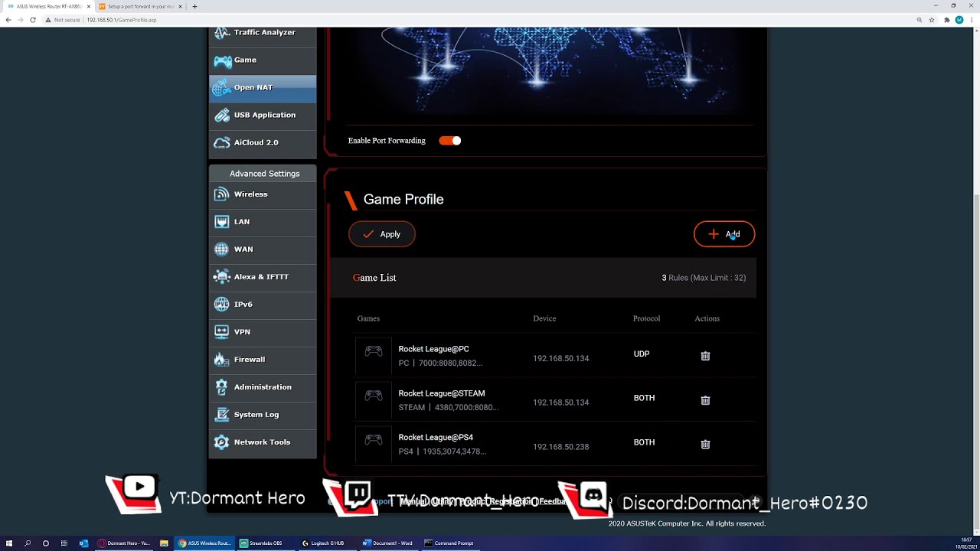Switch to the ASUS Wireless Router tab
980x551 pixels.
click(x=49, y=6)
